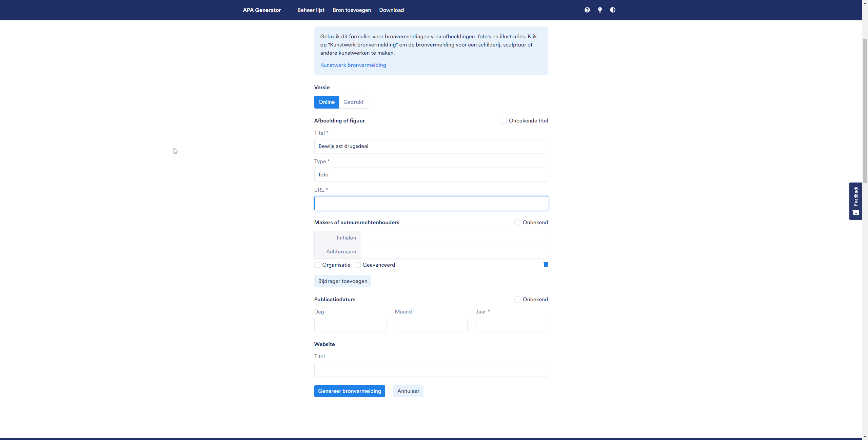The image size is (868, 440).
Task: Click Bijdrager toevoegen button
Action: 342,281
